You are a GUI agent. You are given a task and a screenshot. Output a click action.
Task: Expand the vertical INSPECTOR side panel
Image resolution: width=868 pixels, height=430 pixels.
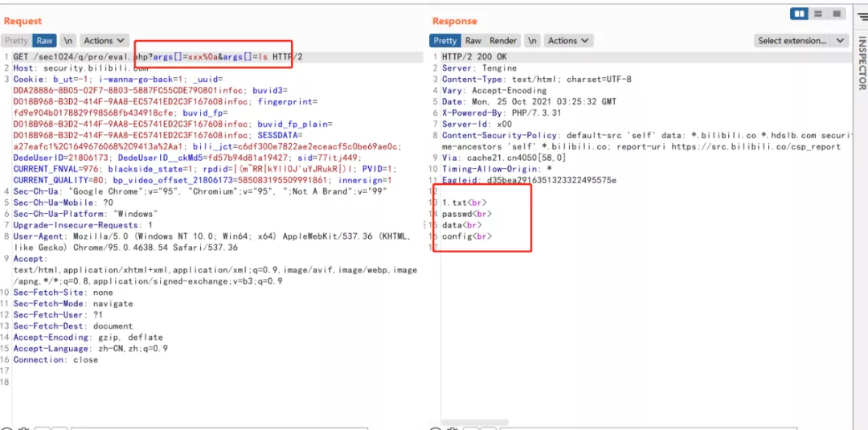(x=862, y=63)
